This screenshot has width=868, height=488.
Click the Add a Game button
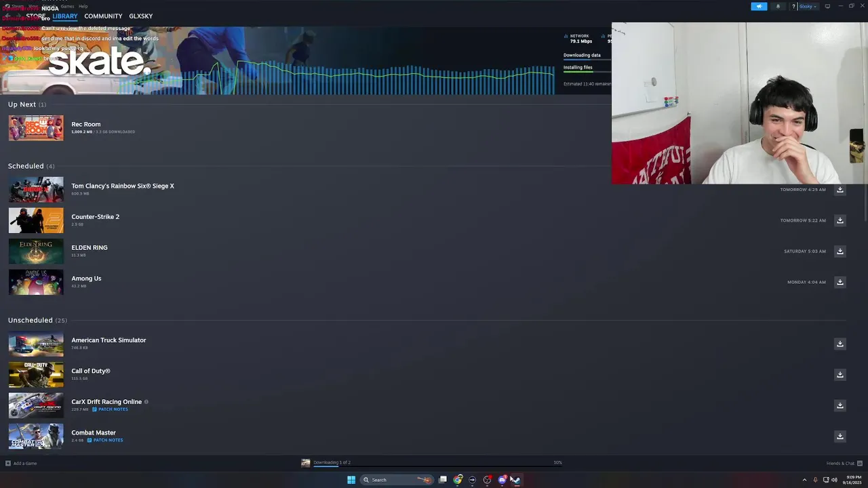(x=21, y=464)
